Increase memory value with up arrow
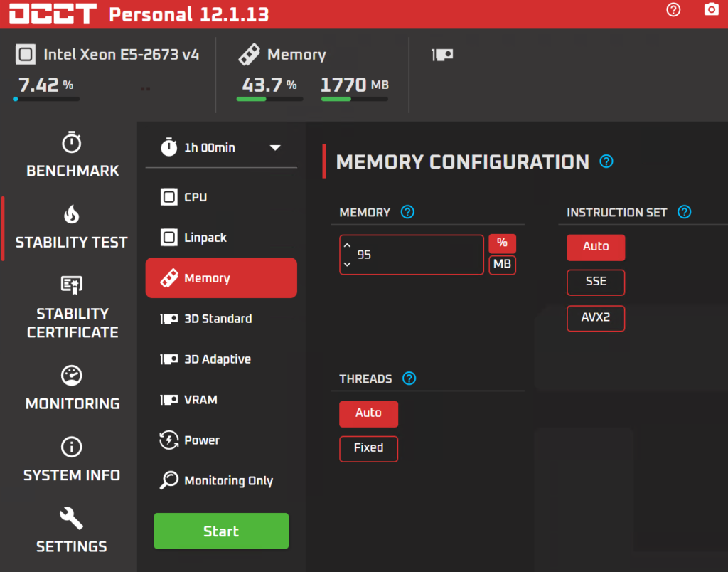 [347, 245]
